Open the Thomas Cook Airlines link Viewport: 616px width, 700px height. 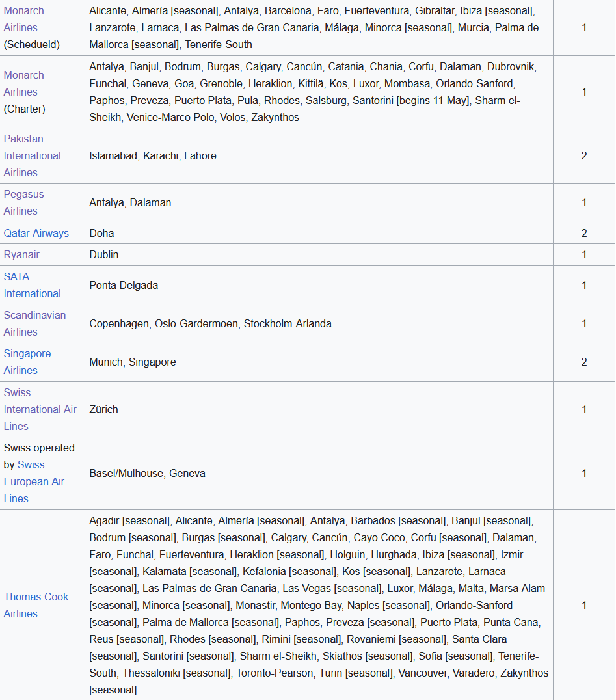tap(36, 605)
